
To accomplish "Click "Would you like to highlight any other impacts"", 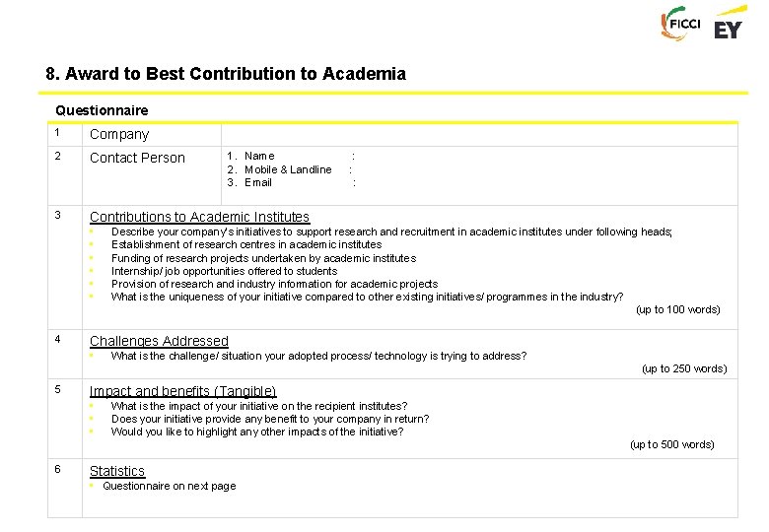I will click(257, 432).
